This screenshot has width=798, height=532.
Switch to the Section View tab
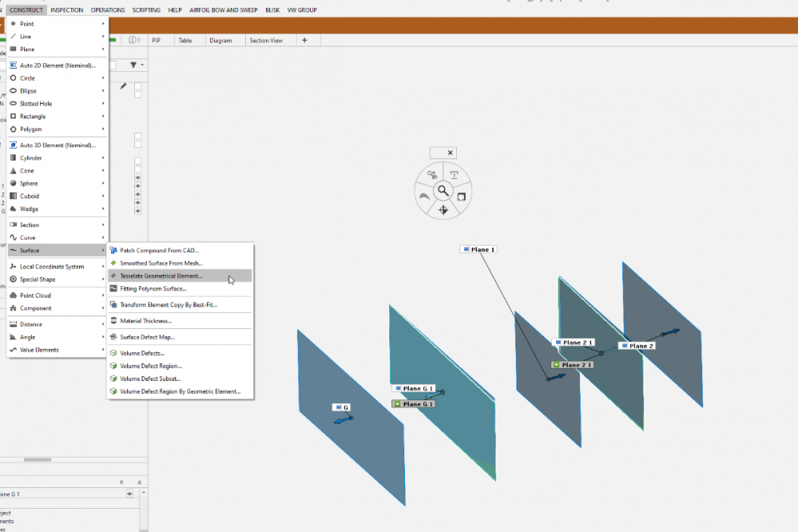tap(266, 40)
